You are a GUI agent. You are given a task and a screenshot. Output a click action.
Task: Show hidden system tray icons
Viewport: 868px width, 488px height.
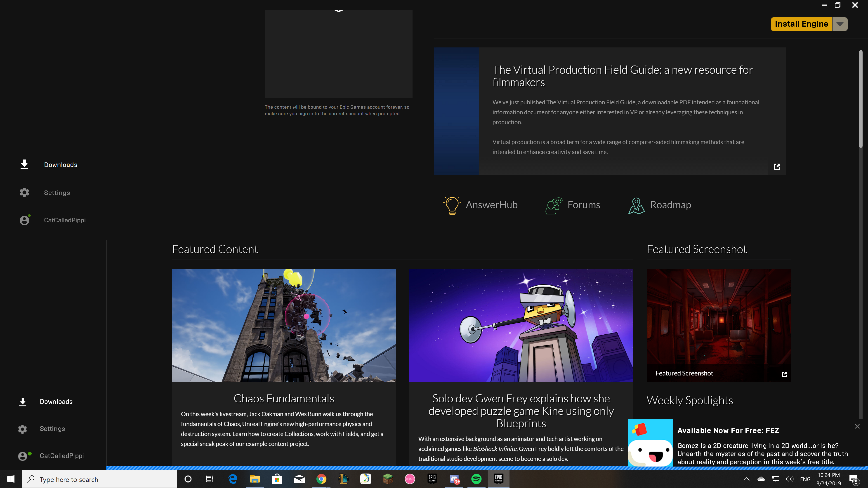(747, 479)
